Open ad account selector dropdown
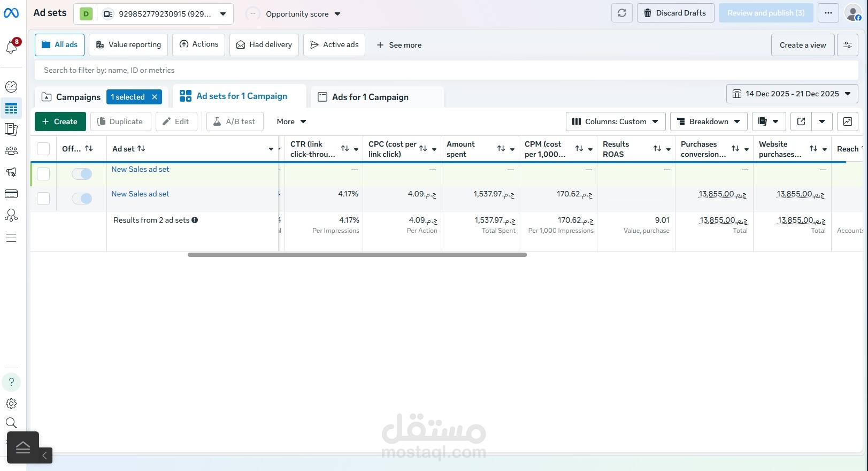Image resolution: width=868 pixels, height=471 pixels. 153,14
